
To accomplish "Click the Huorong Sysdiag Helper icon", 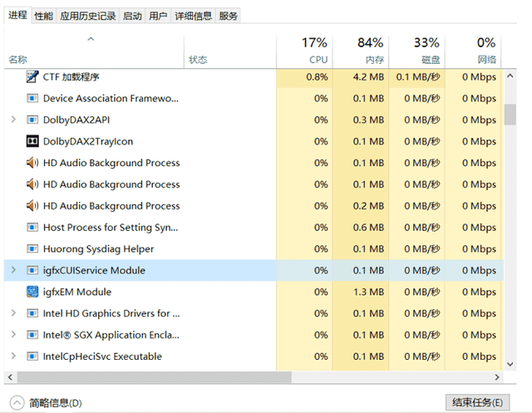I will pos(32,248).
